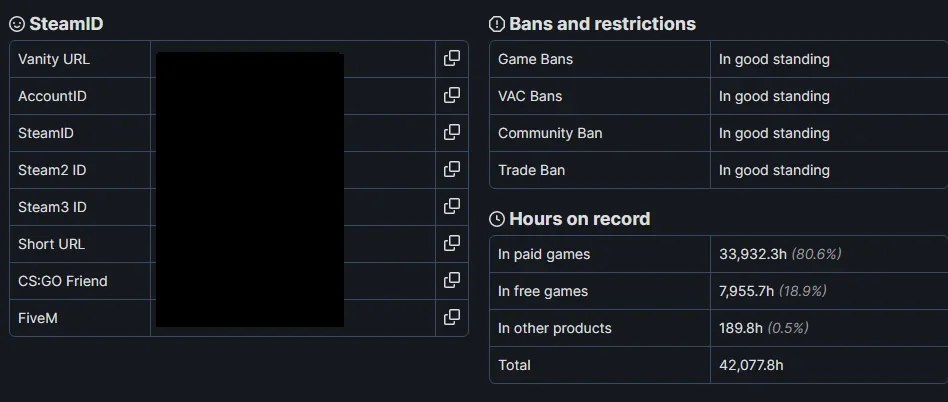
Task: Click the Bans and restrictions heading
Action: (602, 24)
